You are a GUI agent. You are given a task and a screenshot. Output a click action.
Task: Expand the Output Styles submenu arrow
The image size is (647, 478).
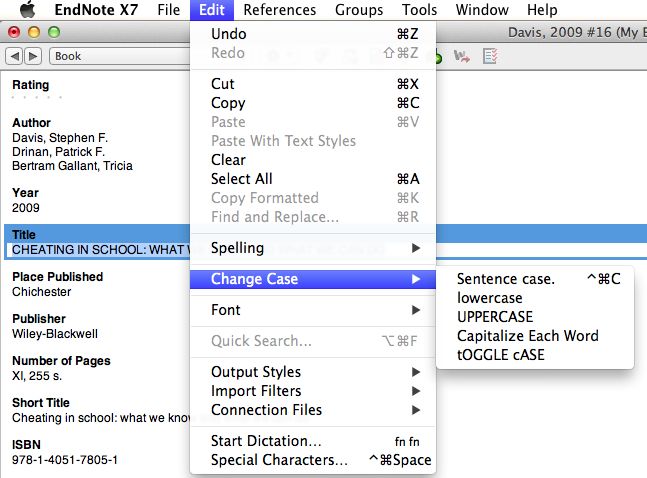coord(416,372)
